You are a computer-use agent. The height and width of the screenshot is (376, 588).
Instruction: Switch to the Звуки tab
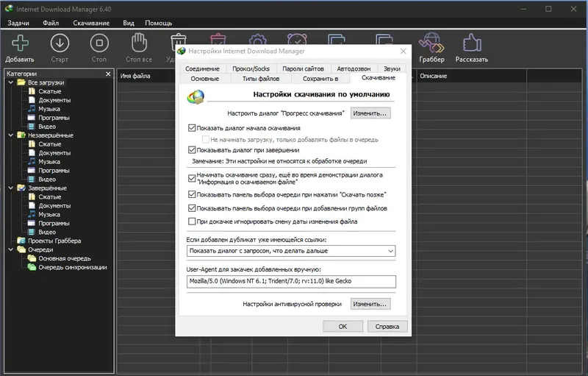point(392,68)
